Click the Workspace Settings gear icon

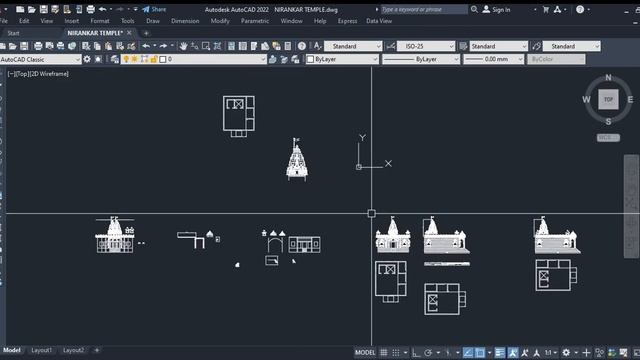click(87, 59)
